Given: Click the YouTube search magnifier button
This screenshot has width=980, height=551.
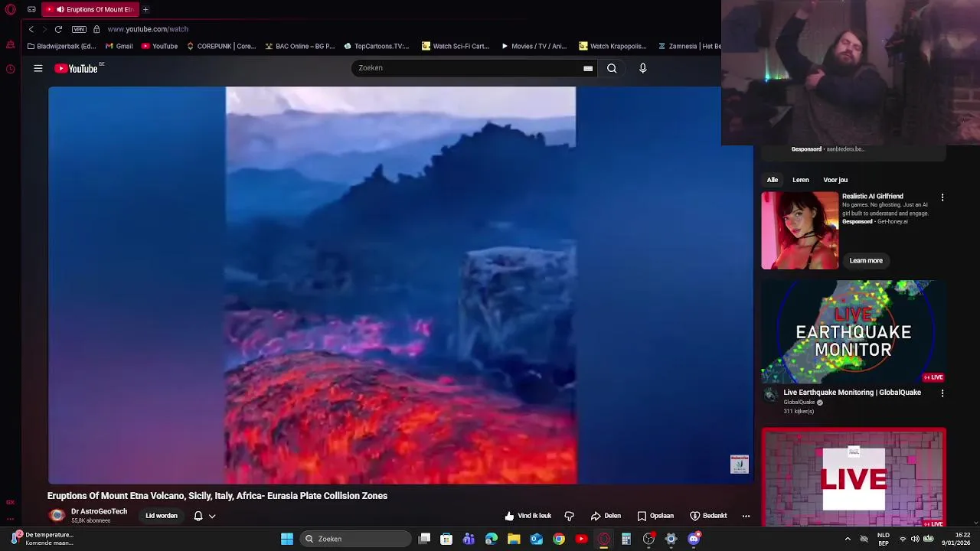Looking at the screenshot, I should pyautogui.click(x=612, y=68).
